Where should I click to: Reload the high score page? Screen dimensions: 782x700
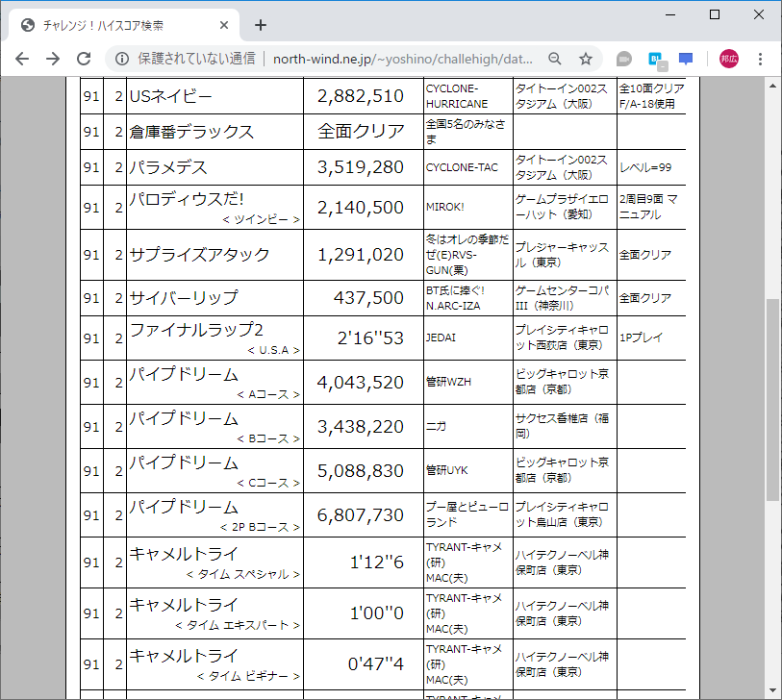point(84,59)
